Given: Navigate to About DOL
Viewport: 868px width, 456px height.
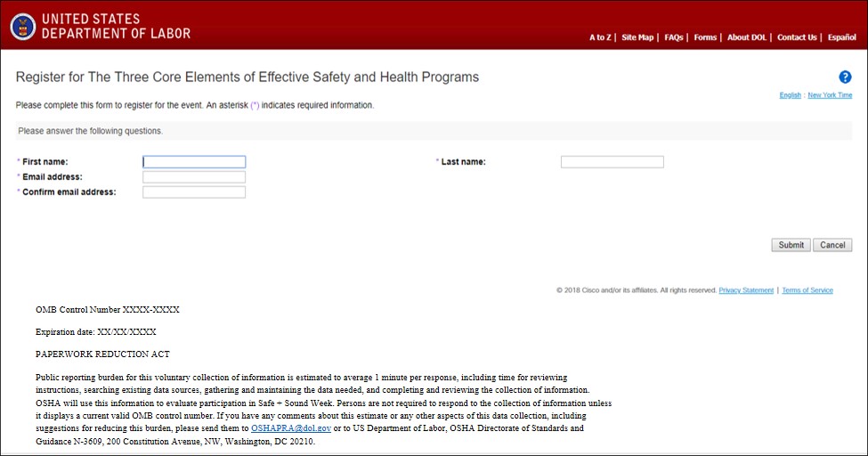Looking at the screenshot, I should click(x=746, y=37).
